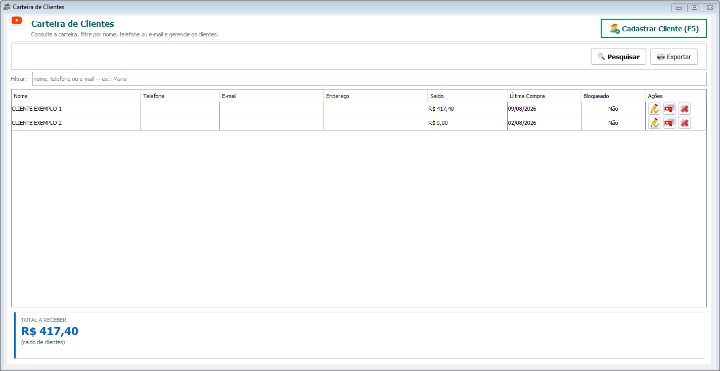Open red card action for CLIENTE EXEMPLO 2
The image size is (720, 371).
[669, 123]
